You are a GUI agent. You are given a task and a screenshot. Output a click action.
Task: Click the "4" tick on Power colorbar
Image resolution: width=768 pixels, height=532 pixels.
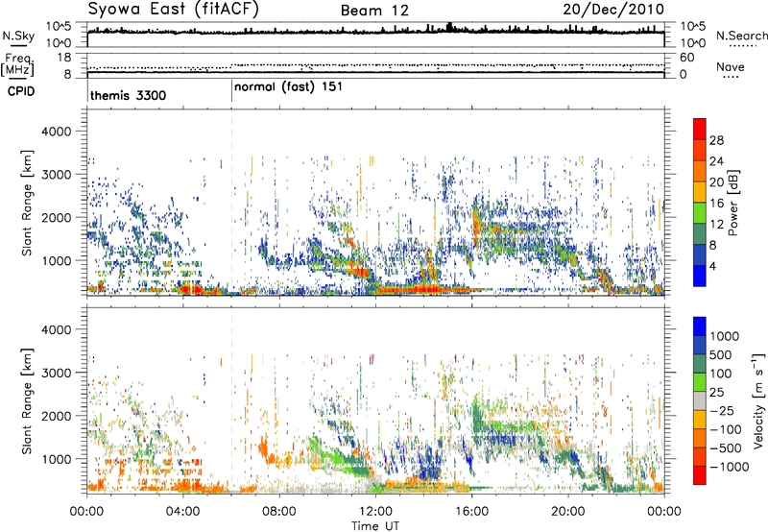(x=712, y=266)
